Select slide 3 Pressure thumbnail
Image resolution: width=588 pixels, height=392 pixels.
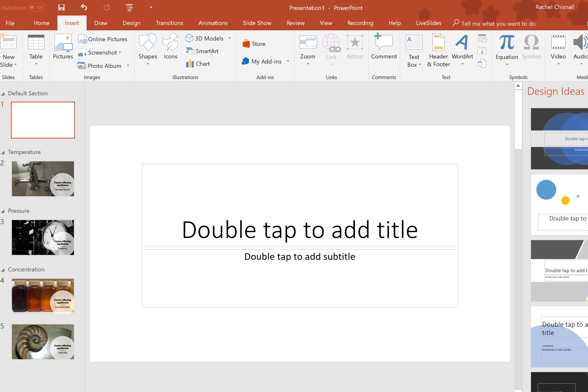(x=43, y=237)
